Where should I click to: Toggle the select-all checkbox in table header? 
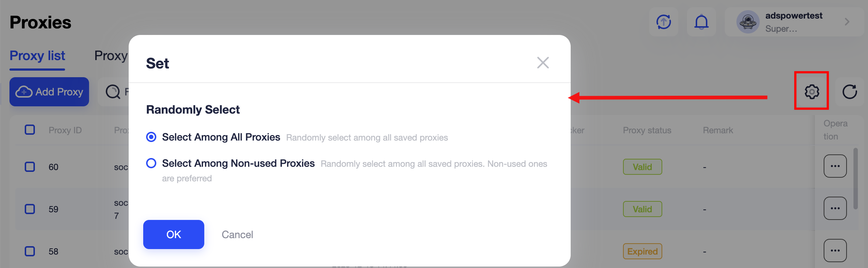(30, 130)
